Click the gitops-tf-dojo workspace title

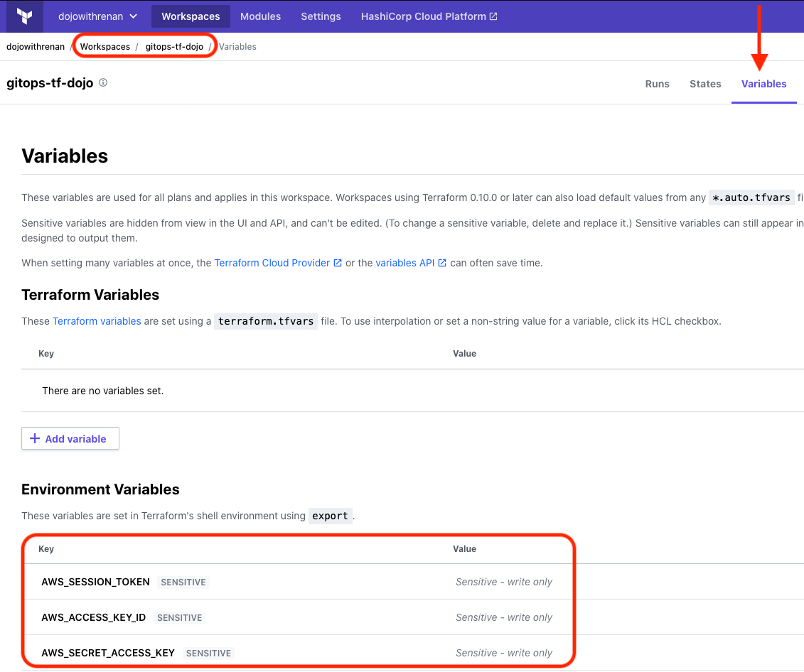pos(50,83)
